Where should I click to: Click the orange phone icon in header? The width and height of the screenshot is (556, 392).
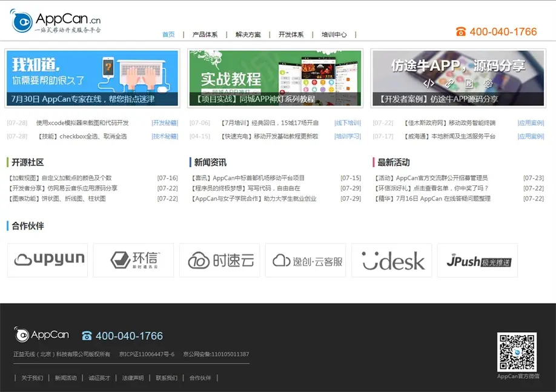pos(461,32)
